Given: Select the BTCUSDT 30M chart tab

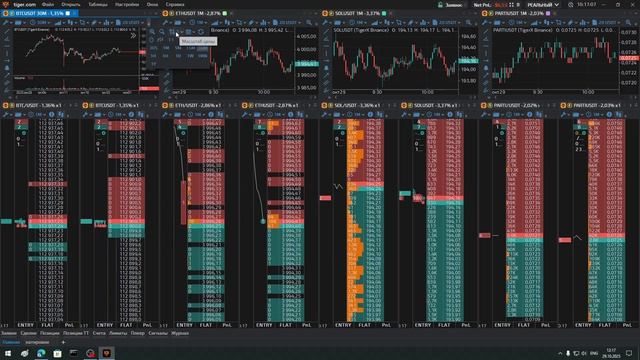Looking at the screenshot, I should 39,13.
